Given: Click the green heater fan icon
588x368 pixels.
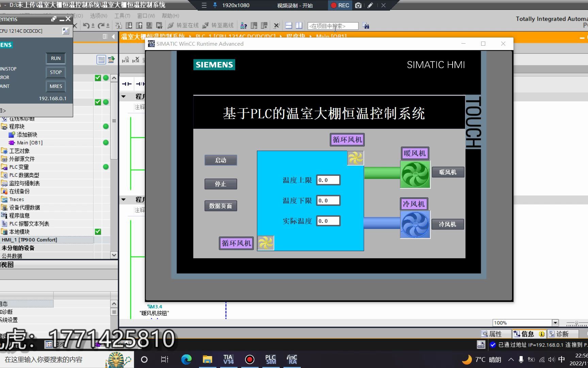Looking at the screenshot, I should pyautogui.click(x=415, y=174).
